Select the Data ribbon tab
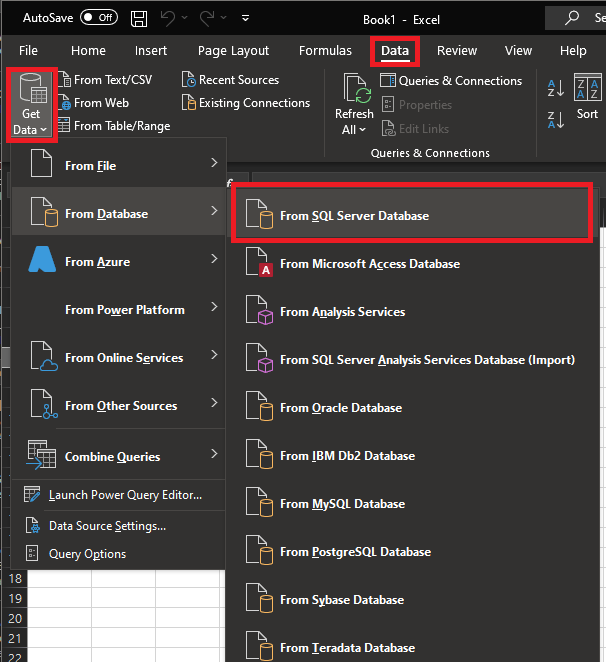Screen dimensions: 606x662 coord(395,51)
